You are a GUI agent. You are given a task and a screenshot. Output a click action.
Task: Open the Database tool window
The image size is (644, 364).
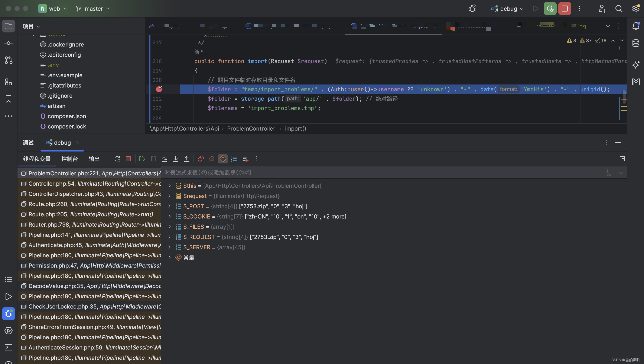(x=636, y=43)
